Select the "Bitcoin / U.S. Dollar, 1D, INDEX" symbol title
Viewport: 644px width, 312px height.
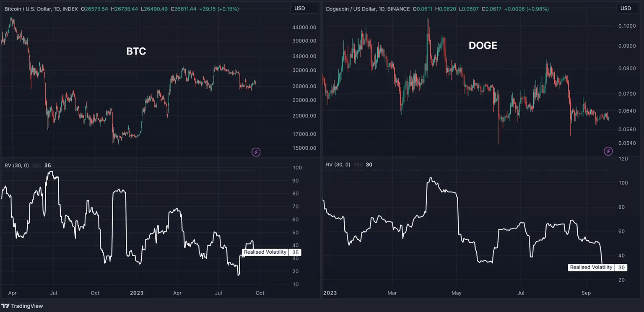[41, 9]
